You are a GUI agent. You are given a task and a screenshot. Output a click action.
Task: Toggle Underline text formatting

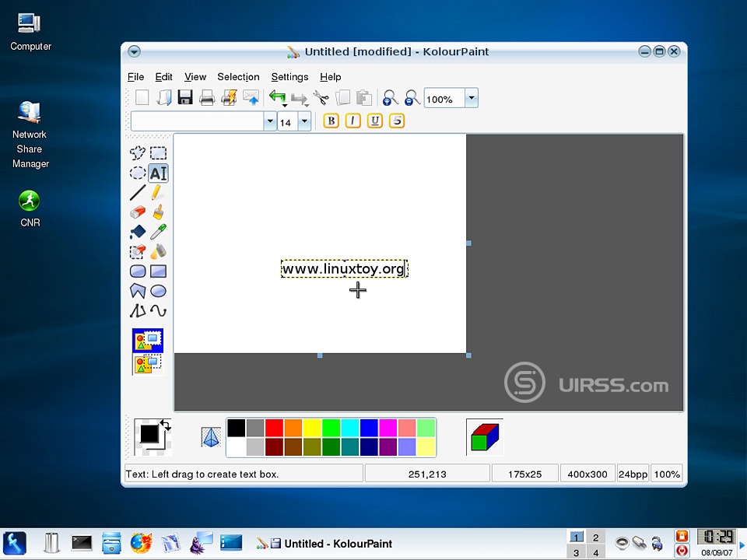[375, 121]
